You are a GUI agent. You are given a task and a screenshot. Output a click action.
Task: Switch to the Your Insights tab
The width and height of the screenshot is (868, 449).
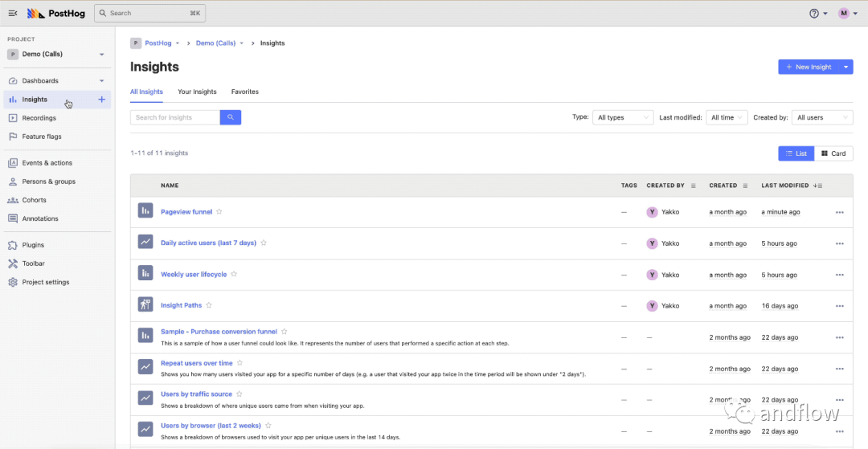[197, 92]
